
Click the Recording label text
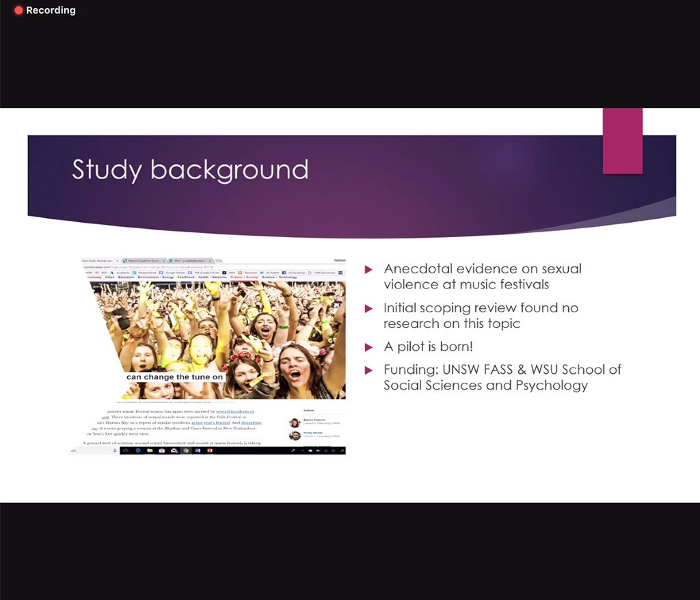(51, 10)
